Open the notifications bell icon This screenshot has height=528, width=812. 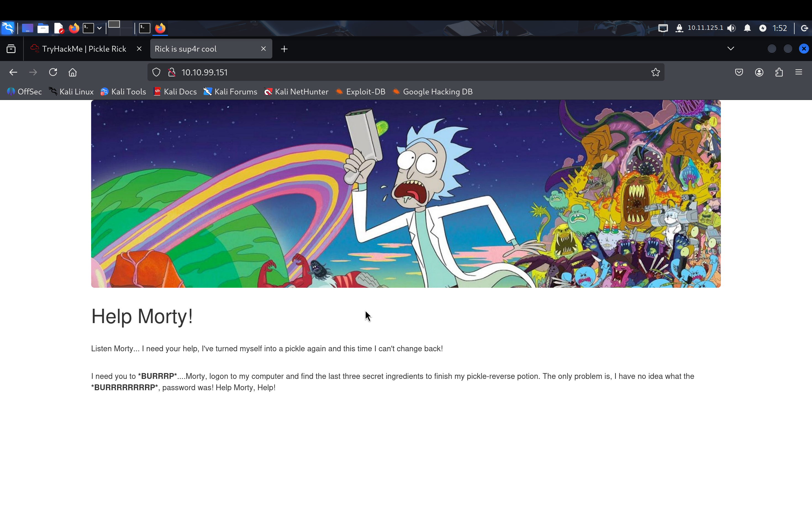tap(747, 28)
